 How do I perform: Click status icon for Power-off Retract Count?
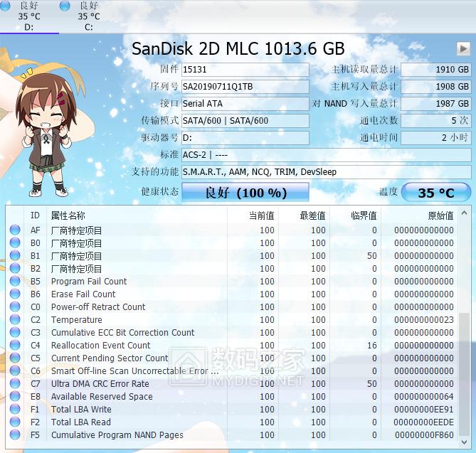[15, 307]
